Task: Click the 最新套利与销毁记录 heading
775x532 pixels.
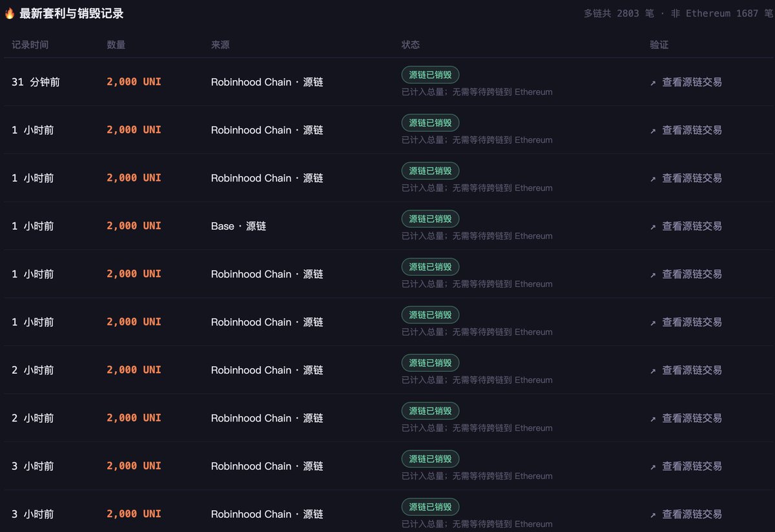Action: click(x=72, y=14)
